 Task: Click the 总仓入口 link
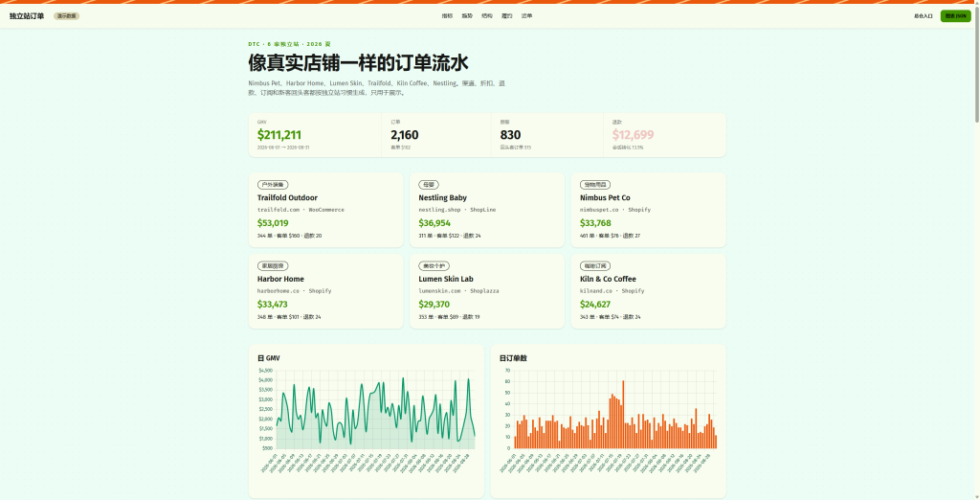[923, 15]
